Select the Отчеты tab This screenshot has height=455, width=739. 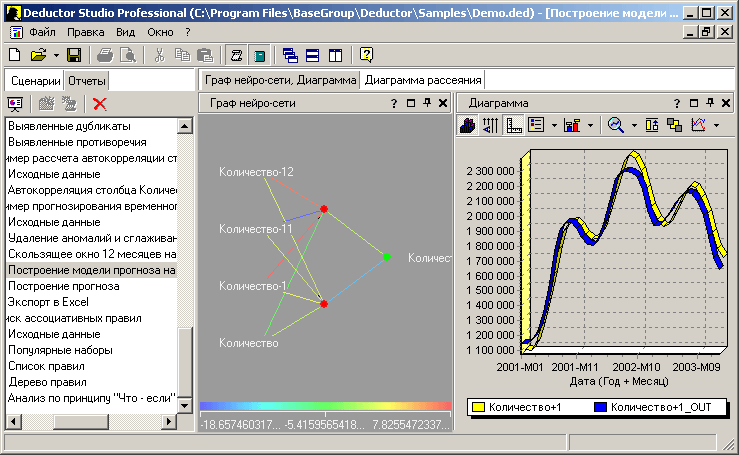88,80
